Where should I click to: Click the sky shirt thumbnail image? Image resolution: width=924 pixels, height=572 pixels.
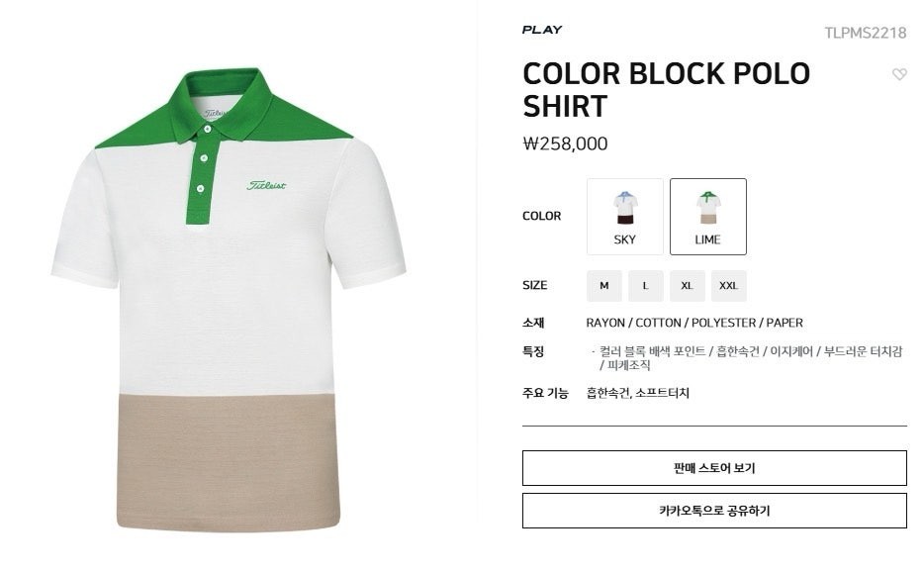click(x=624, y=208)
